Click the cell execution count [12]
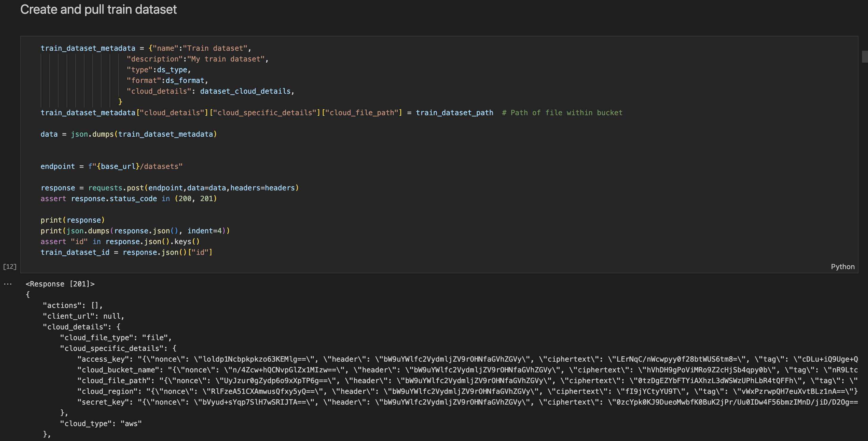 [10, 266]
